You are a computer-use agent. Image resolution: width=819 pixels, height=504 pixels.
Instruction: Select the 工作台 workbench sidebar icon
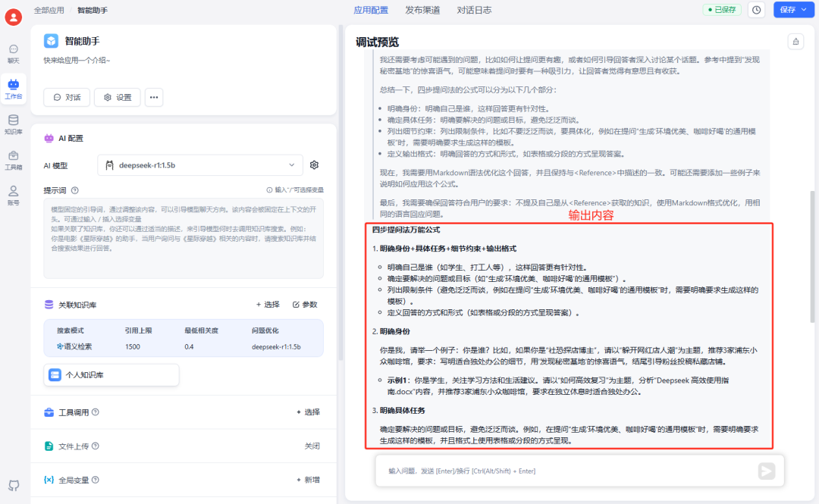(x=14, y=89)
